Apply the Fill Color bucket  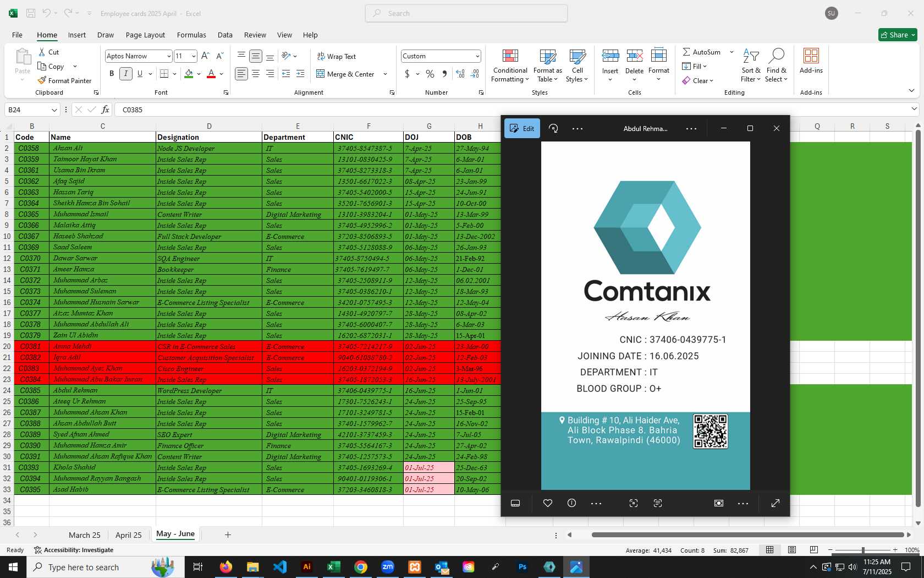[x=189, y=74]
